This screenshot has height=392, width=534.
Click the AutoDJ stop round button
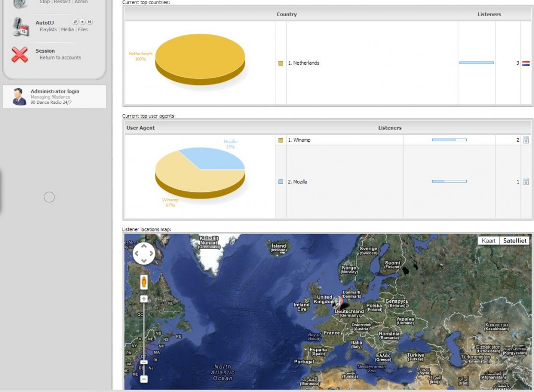click(82, 22)
